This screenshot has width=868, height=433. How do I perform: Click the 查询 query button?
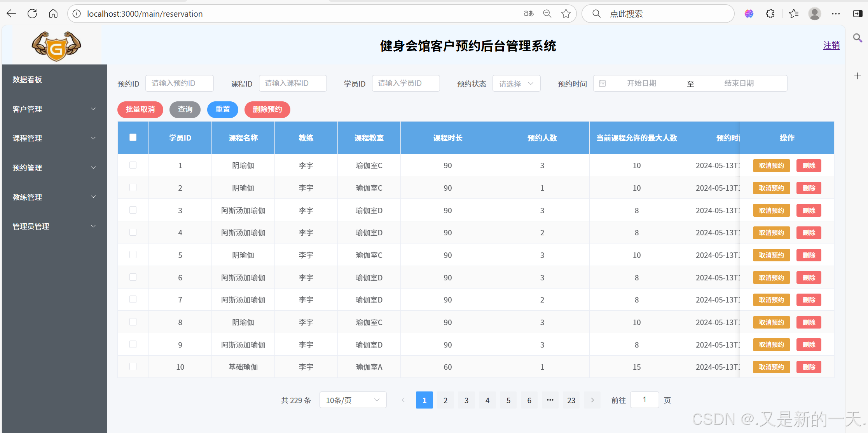pyautogui.click(x=185, y=110)
